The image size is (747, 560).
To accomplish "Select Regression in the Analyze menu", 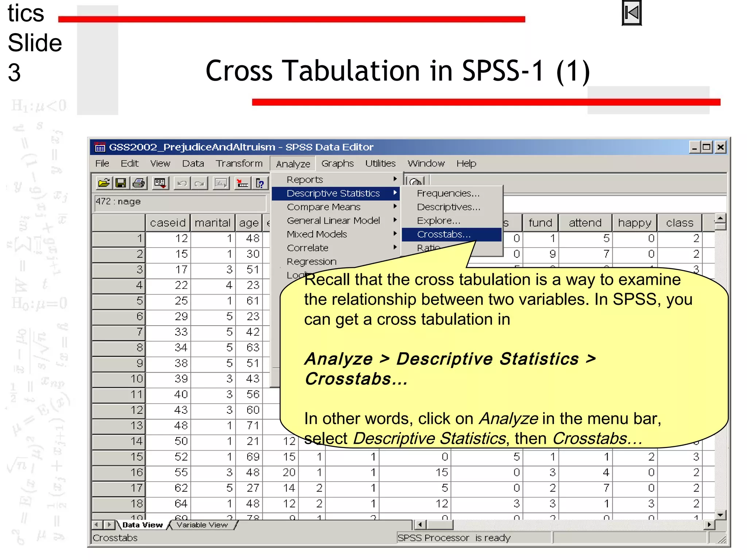I will [312, 261].
